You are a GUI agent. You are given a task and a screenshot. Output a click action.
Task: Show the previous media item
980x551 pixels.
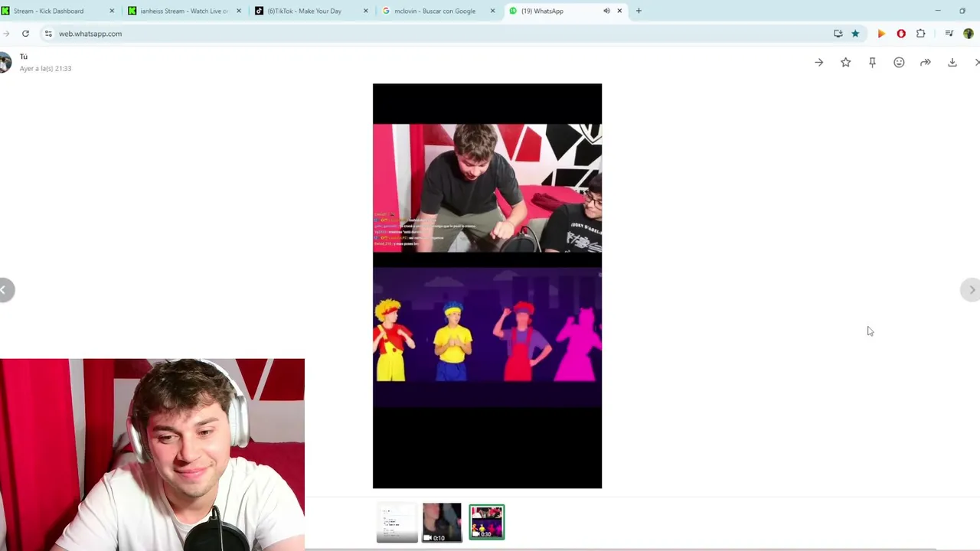click(x=5, y=290)
